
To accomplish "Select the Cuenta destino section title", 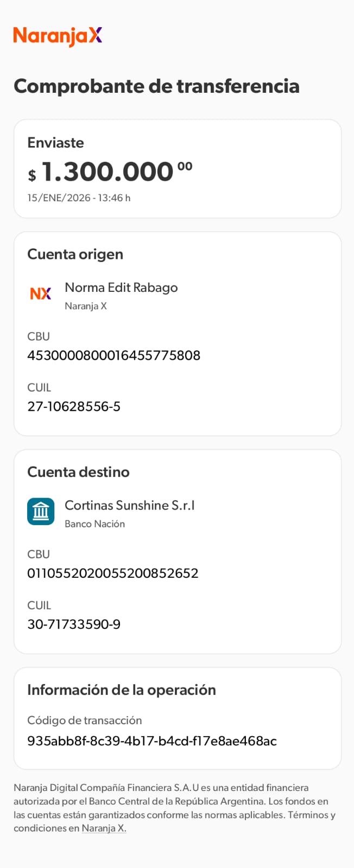I will (78, 472).
